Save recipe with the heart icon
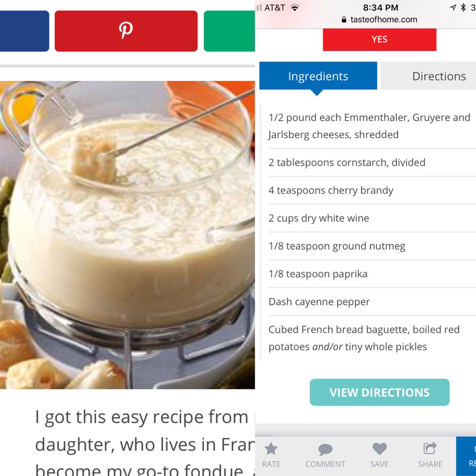476x476 pixels. 379,449
